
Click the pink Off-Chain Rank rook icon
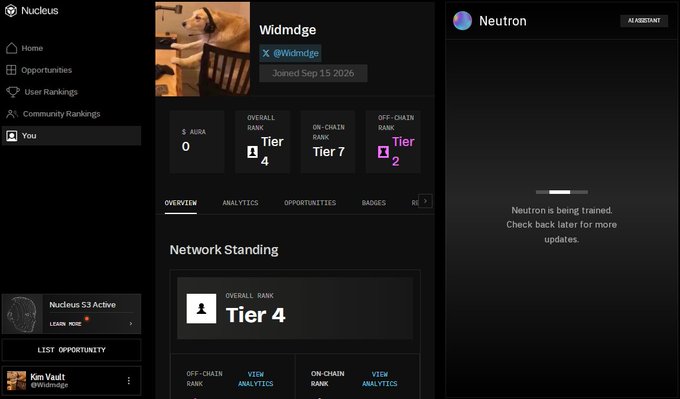(383, 152)
